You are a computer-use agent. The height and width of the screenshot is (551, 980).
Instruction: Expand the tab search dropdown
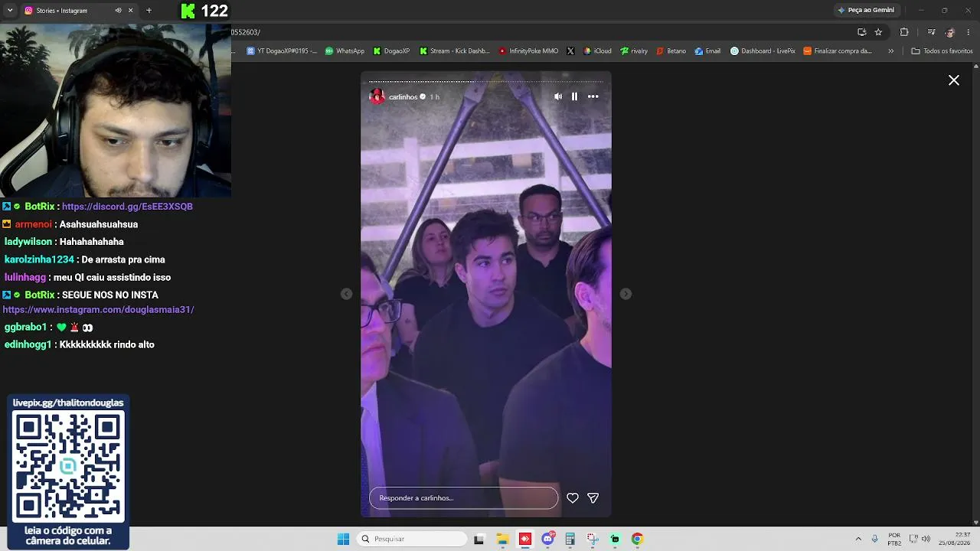[x=10, y=11]
